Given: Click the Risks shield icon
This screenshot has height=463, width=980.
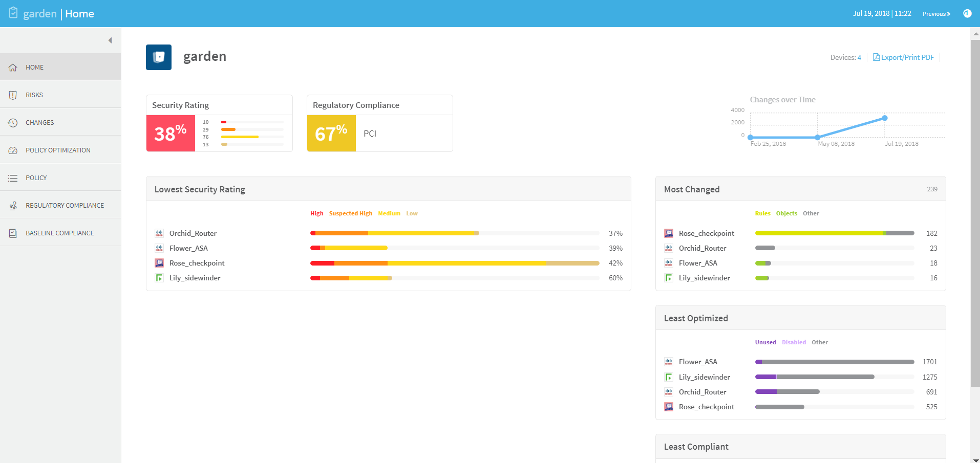Looking at the screenshot, I should [13, 95].
